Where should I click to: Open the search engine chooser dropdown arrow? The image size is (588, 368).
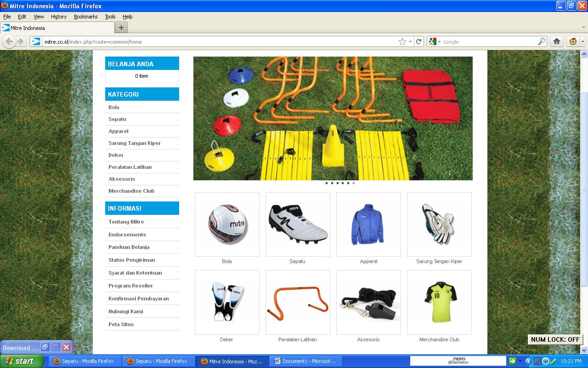click(x=439, y=41)
